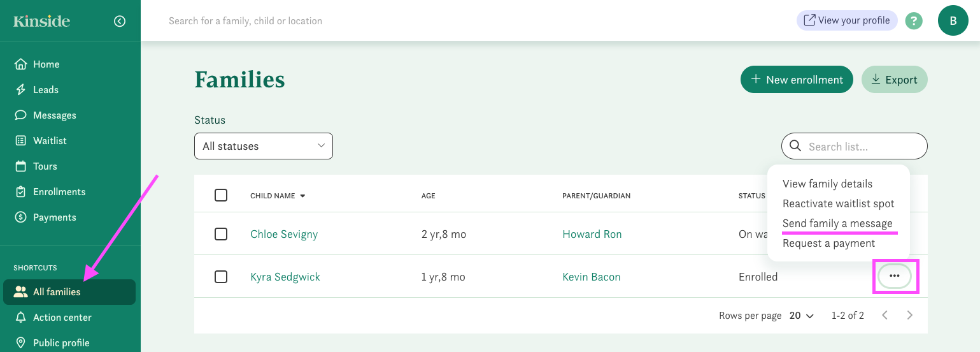Click the Search list input field
This screenshot has height=352, width=980.
tap(862, 147)
